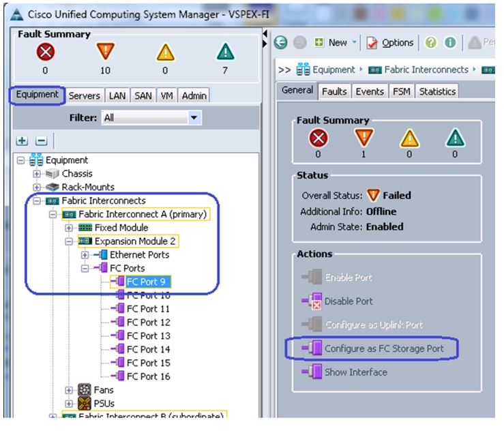The image size is (504, 448).
Task: Select FC Port 12 in the tree
Action: click(x=149, y=323)
